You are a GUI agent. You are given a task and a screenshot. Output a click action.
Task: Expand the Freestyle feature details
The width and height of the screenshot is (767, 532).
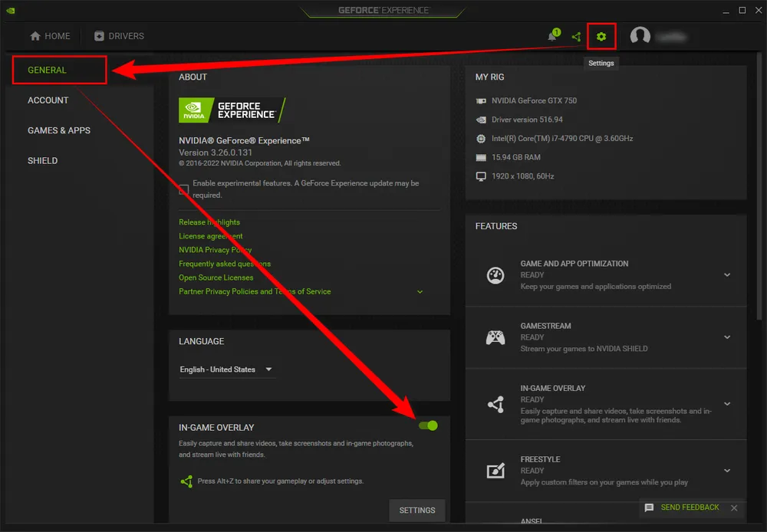coord(727,471)
